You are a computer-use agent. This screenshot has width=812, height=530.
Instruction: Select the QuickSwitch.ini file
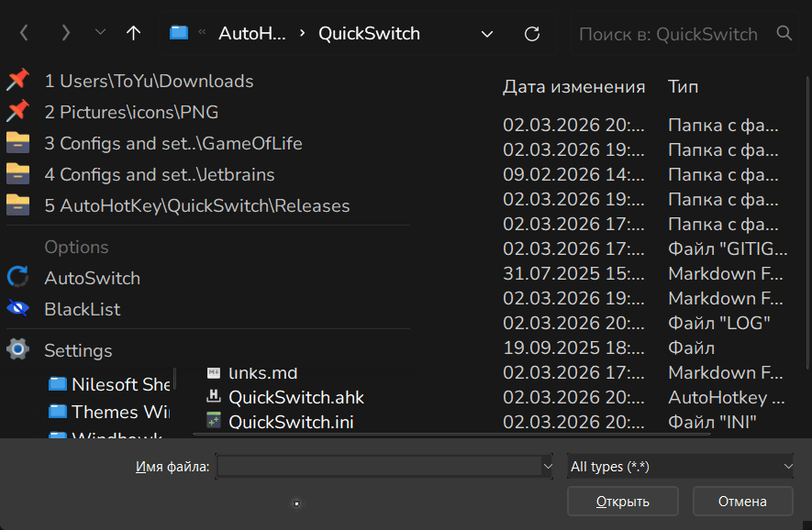(x=290, y=422)
